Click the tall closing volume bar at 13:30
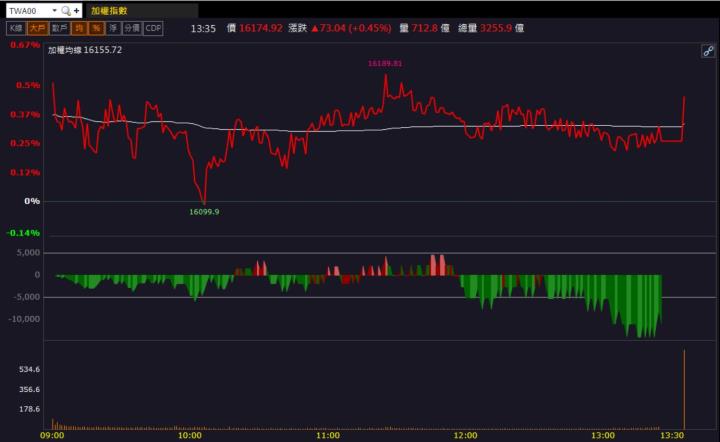Screen dimensions: 720x442 click(x=684, y=389)
